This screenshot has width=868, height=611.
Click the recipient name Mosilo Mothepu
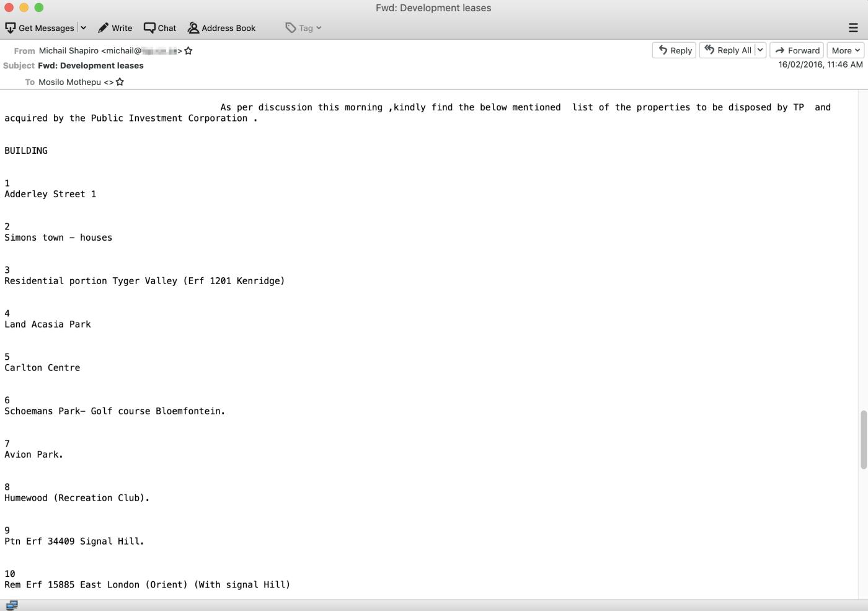click(x=69, y=82)
